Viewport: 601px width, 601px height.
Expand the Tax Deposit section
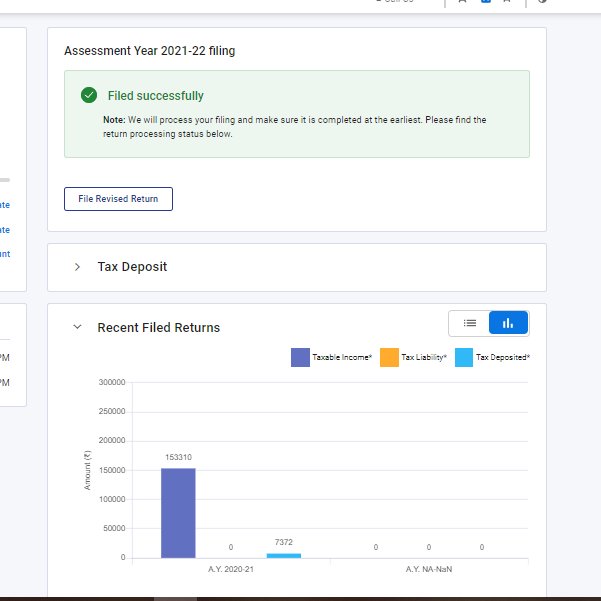pyautogui.click(x=77, y=267)
